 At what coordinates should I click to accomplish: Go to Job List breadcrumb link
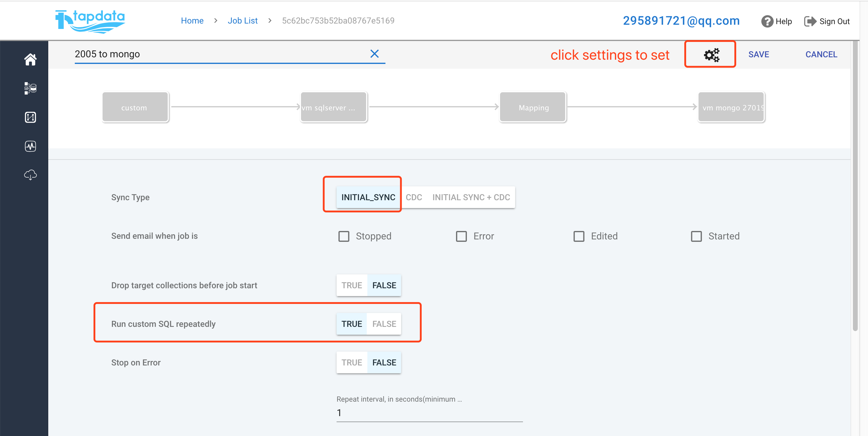coord(242,21)
